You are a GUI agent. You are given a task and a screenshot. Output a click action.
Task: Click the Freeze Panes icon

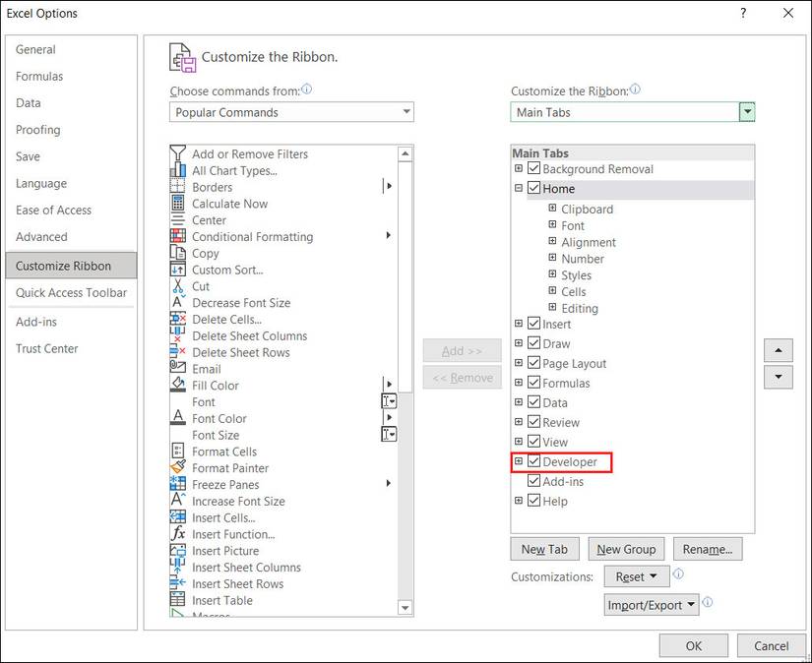click(x=177, y=484)
